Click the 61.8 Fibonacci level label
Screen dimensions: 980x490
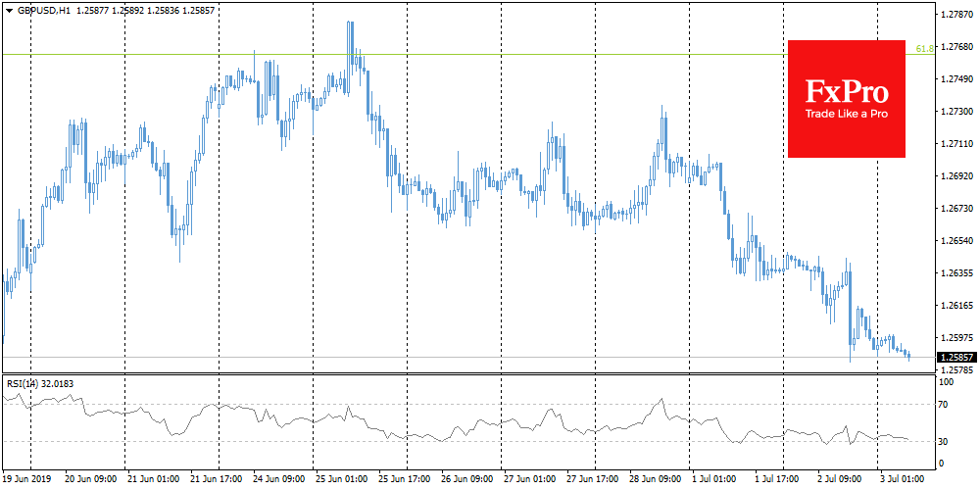pyautogui.click(x=923, y=48)
